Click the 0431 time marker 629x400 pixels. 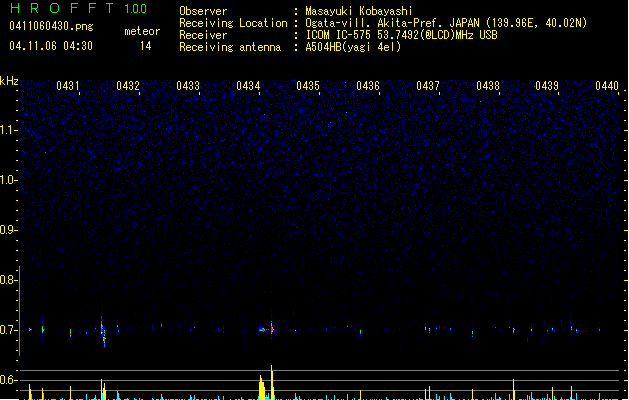click(x=68, y=87)
